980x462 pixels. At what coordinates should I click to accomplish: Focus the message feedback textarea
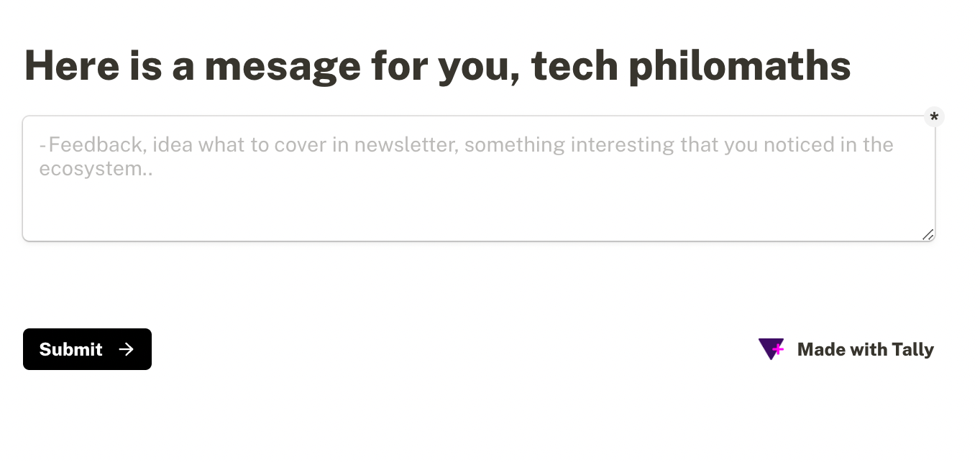tap(479, 178)
